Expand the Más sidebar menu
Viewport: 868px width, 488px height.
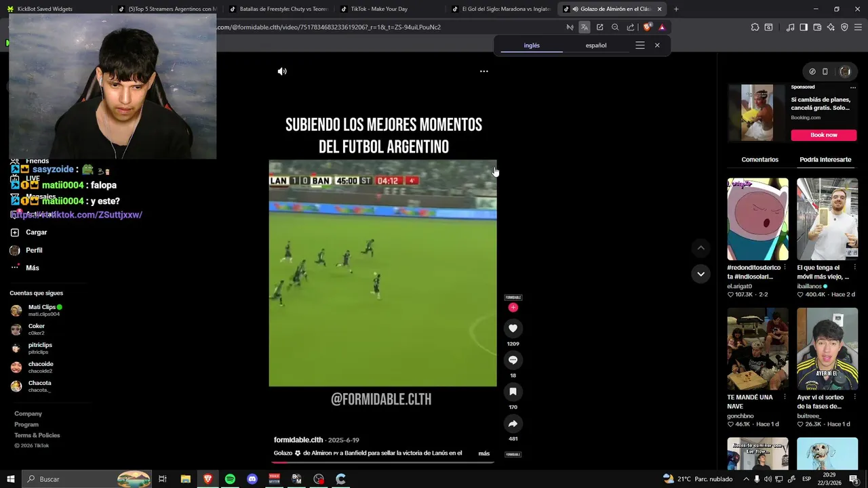point(25,268)
